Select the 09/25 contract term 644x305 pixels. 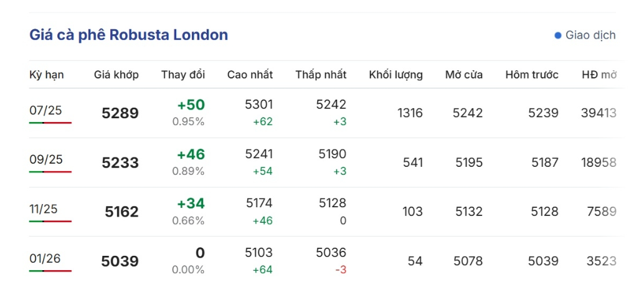[45, 160]
